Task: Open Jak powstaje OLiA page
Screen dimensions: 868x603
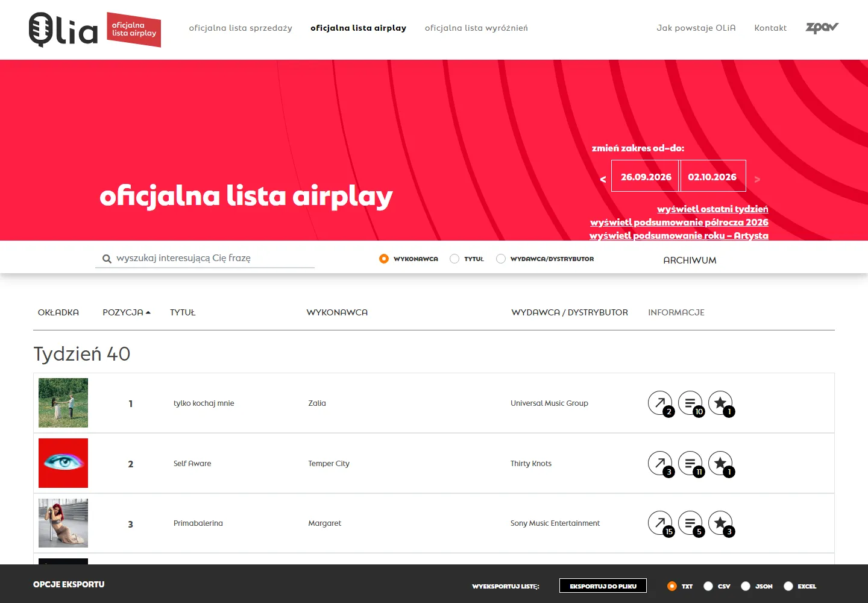Action: 696,28
